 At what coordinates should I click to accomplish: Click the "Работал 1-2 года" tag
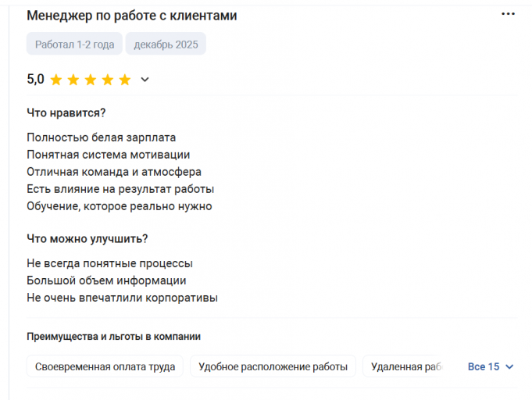[74, 45]
